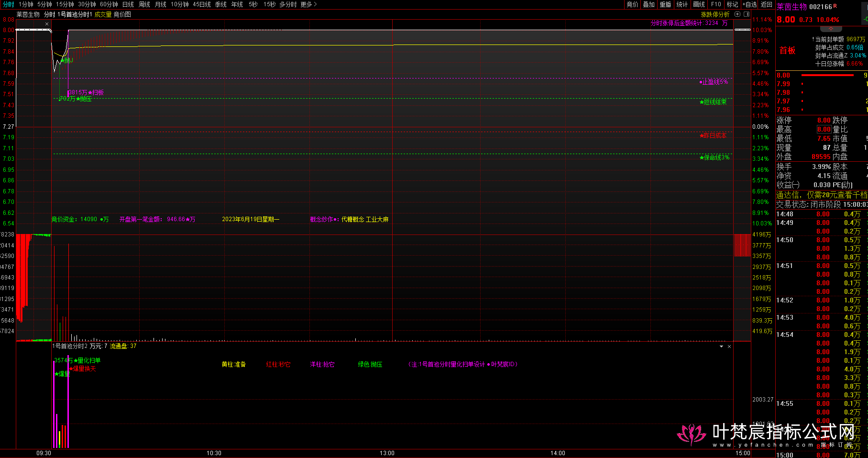This screenshot has width=868, height=458.
Task: Switch to the 分时 intraday tab
Action: pos(9,4)
